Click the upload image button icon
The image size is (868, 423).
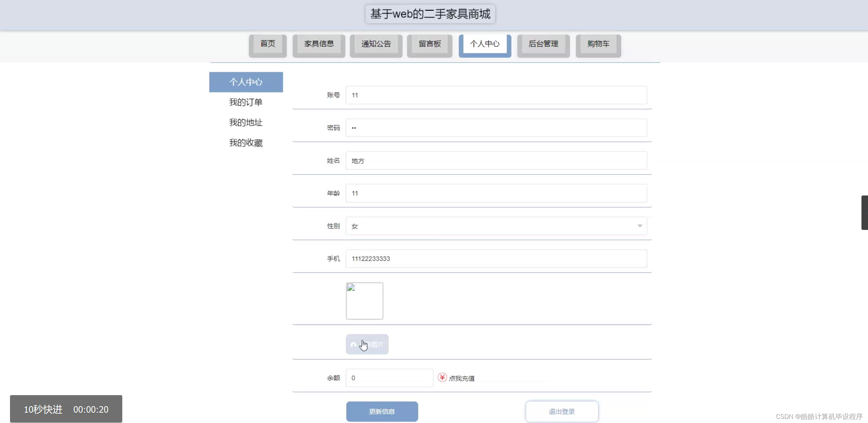coord(353,344)
